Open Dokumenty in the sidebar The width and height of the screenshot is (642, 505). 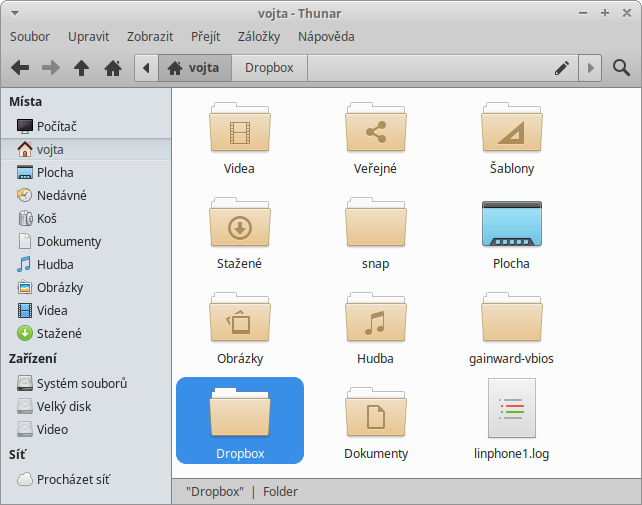pos(86,242)
